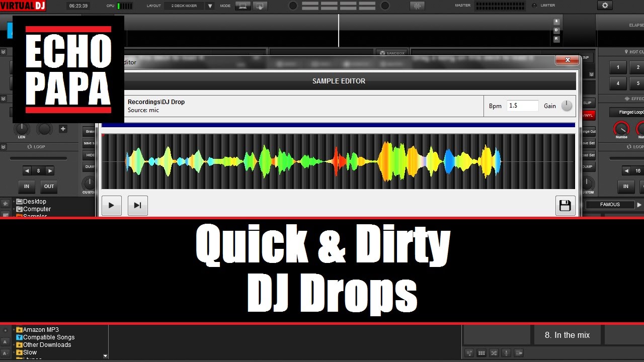Screen dimensions: 644x362
Task: Click the first red-ringed effect knob
Action: point(621,128)
